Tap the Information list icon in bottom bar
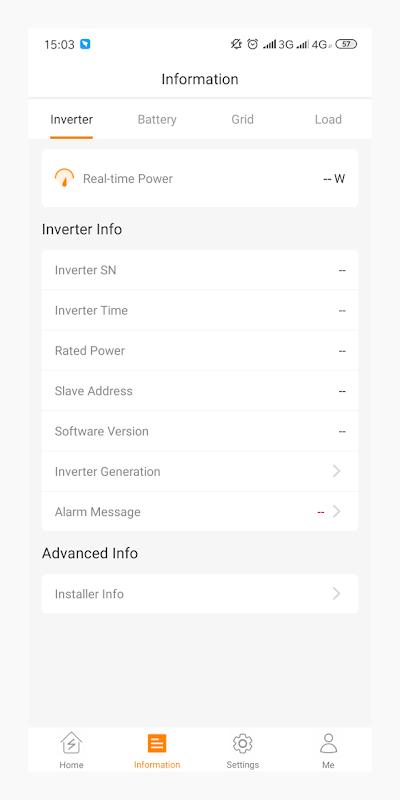 [x=157, y=743]
